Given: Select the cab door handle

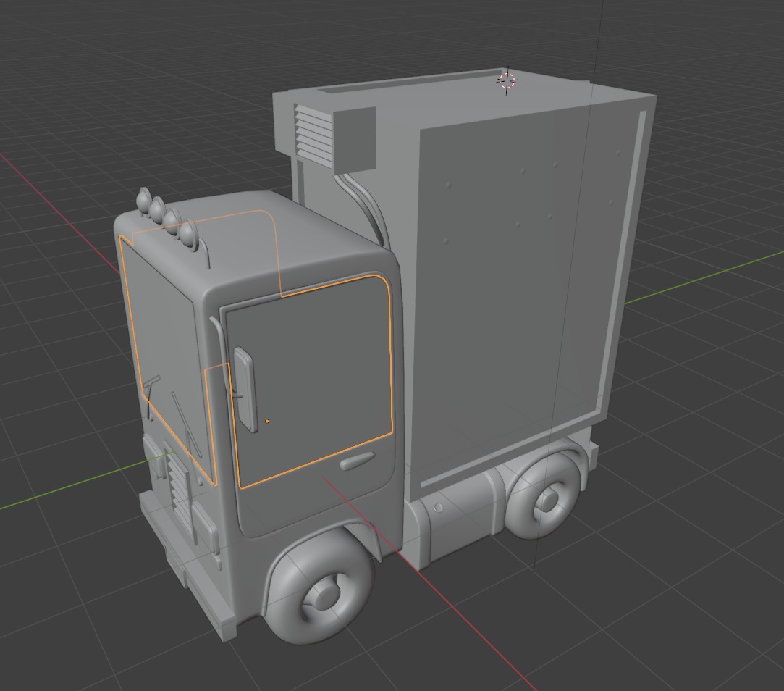Looking at the screenshot, I should 357,461.
